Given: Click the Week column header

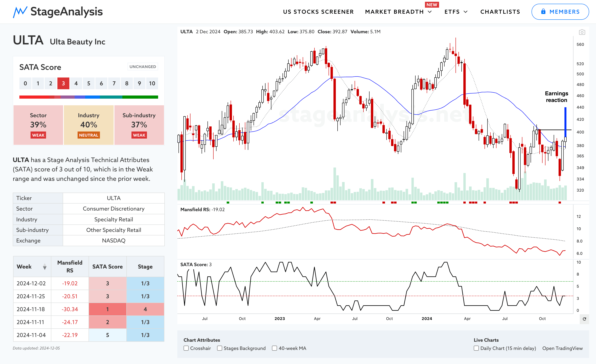Looking at the screenshot, I should click(32, 267).
